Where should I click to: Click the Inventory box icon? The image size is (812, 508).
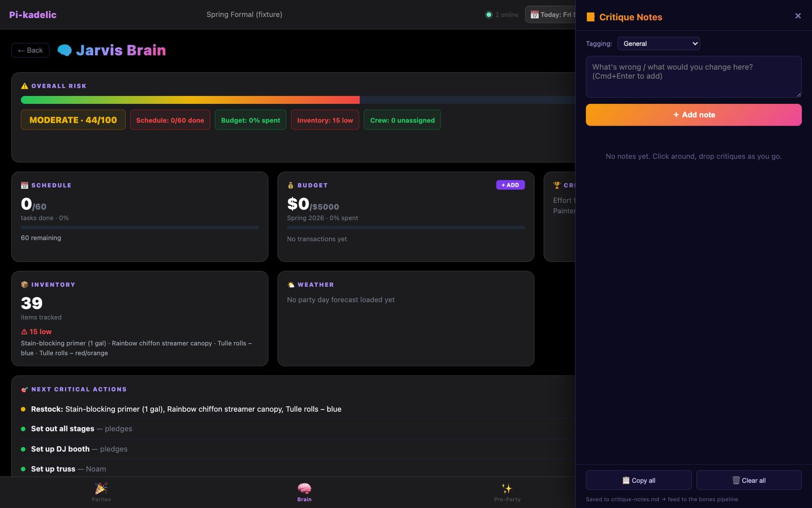[24, 284]
